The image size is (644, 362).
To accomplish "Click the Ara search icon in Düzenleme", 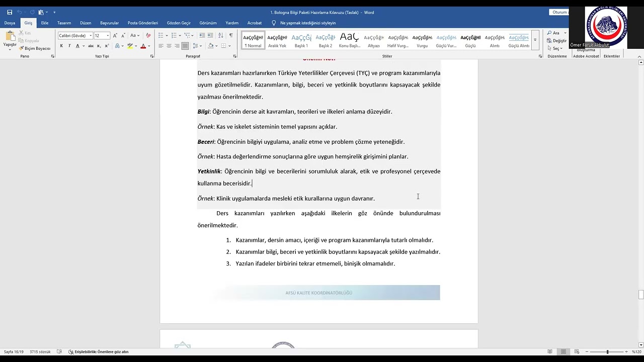I will [553, 33].
